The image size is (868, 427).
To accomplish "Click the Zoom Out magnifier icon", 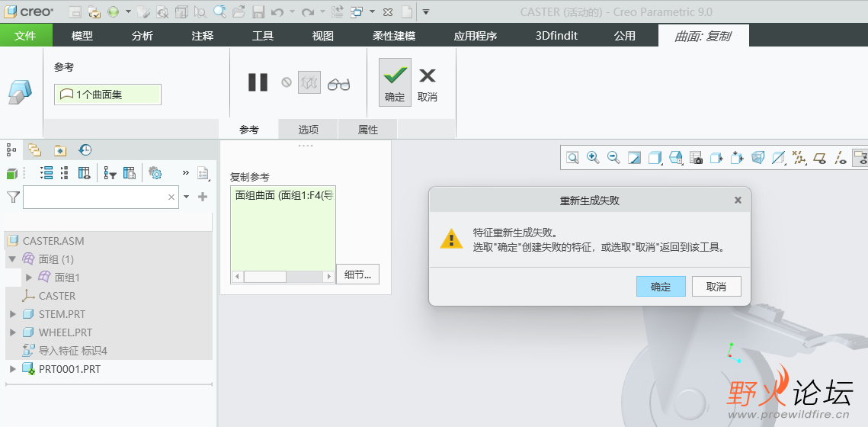I will coord(613,158).
